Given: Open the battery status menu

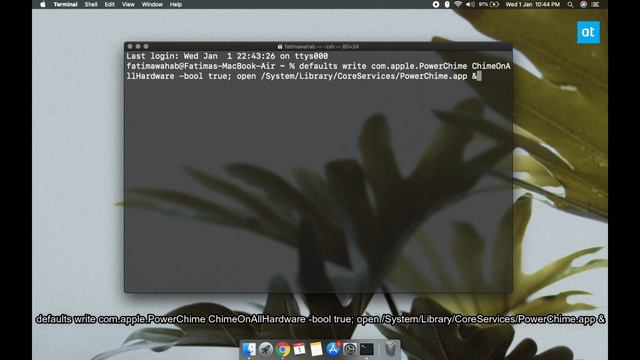Looking at the screenshot, I should click(489, 4).
